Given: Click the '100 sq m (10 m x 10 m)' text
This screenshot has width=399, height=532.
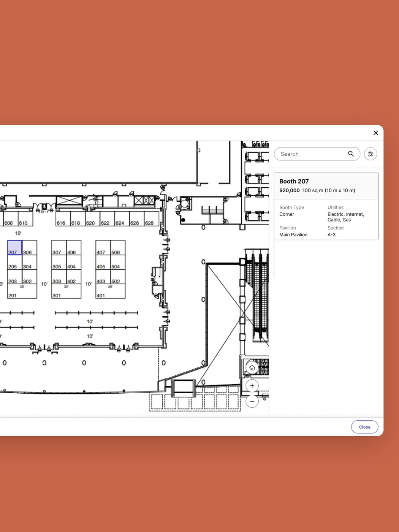Looking at the screenshot, I should tap(329, 190).
